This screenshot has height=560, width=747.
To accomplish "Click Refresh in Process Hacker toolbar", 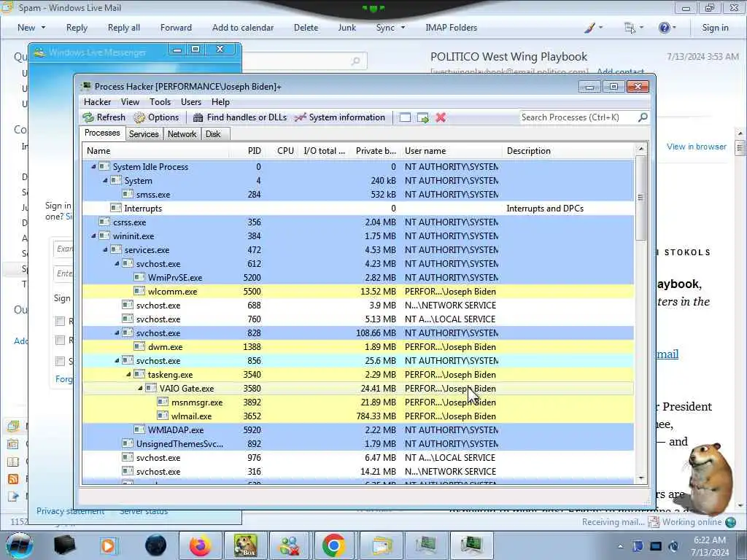I will coord(104,117).
